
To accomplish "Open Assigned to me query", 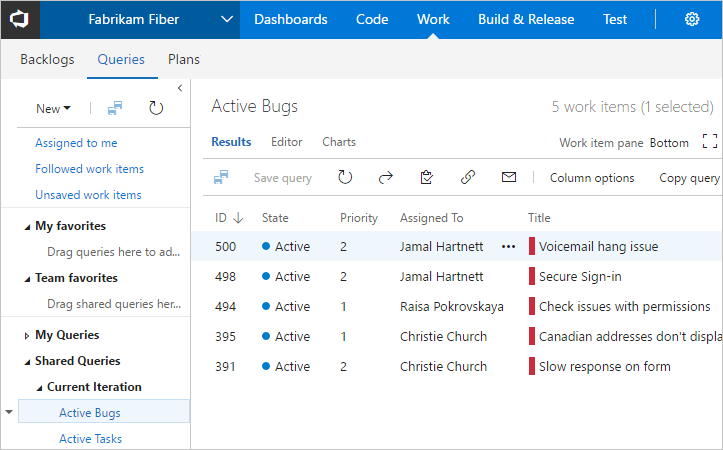I will (x=76, y=143).
